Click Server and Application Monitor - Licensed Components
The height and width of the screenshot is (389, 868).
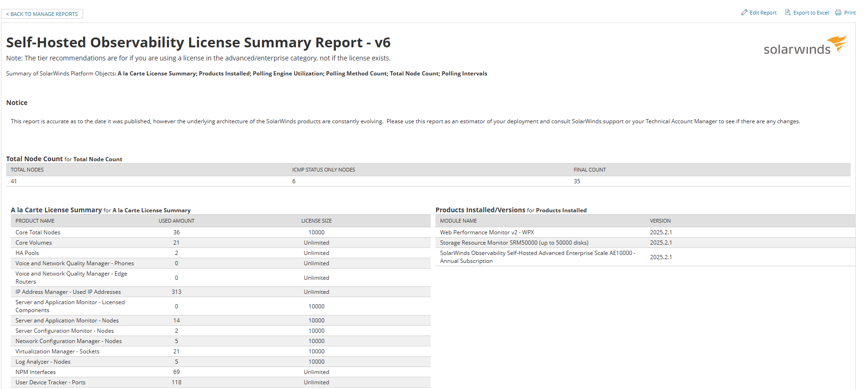coord(70,306)
